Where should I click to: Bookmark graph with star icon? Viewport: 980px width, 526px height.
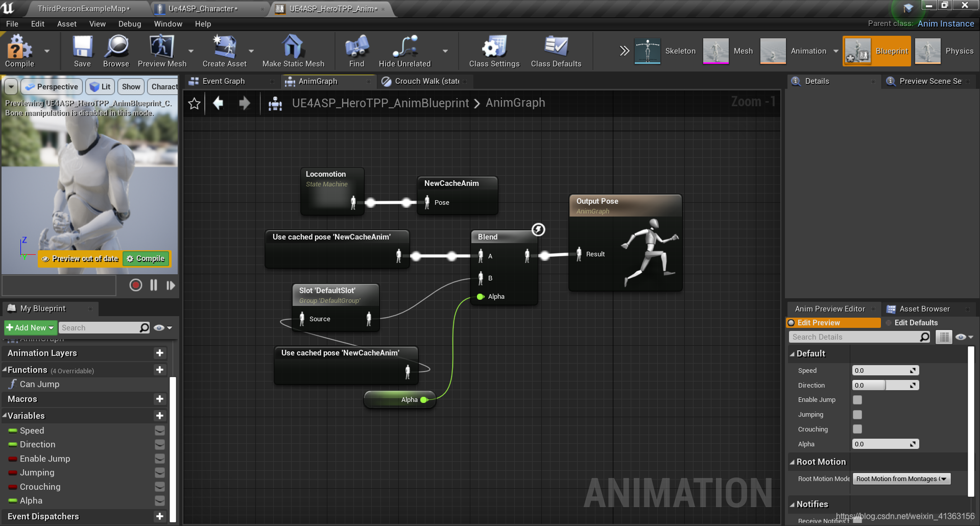(x=194, y=104)
